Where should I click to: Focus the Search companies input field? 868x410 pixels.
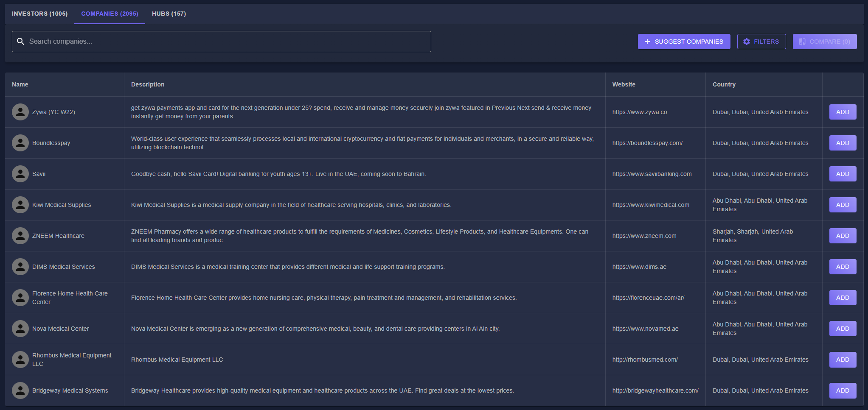(228, 42)
